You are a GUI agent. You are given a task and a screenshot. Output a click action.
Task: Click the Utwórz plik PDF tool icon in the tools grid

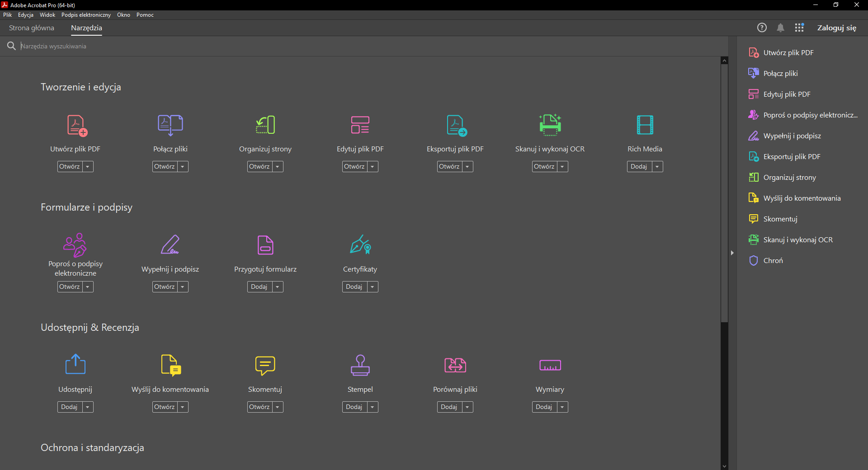tap(77, 125)
